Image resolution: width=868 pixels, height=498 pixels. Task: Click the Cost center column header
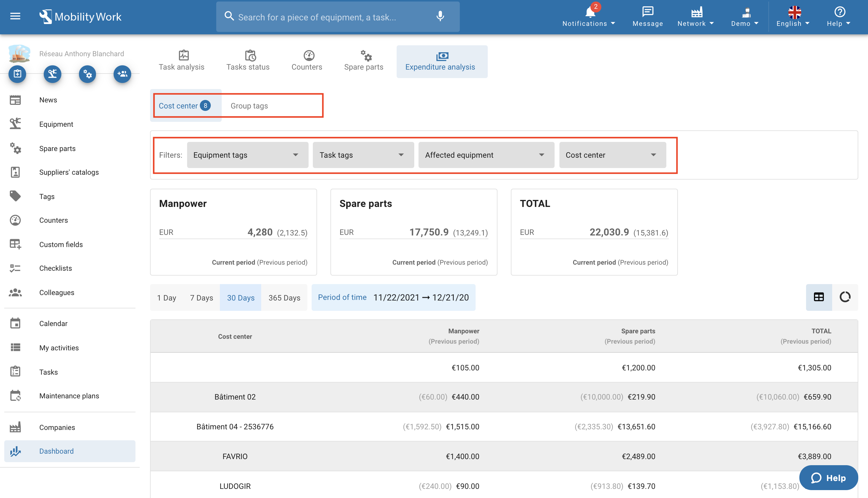235,336
